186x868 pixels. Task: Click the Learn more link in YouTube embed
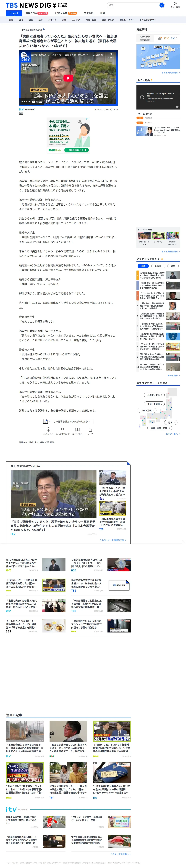pyautogui.click(x=151, y=101)
